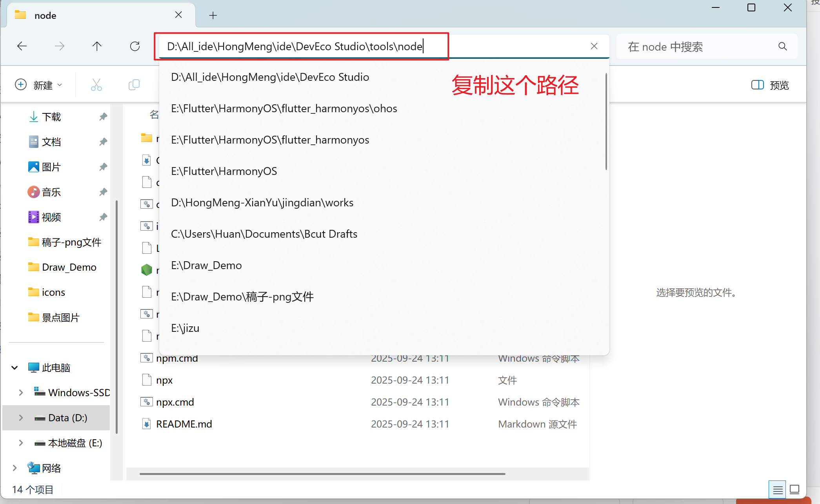Image resolution: width=820 pixels, height=504 pixels.
Task: Switch to details list view
Action: 778,489
